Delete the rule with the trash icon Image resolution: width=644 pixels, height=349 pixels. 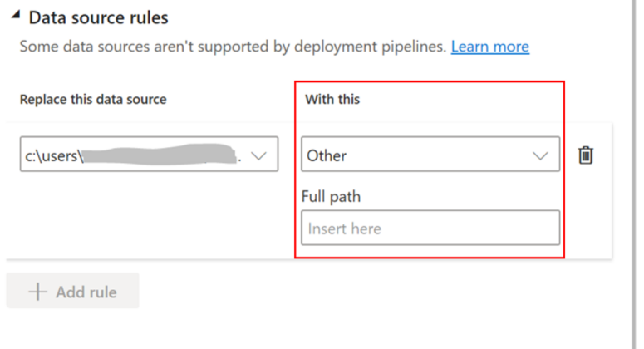586,155
